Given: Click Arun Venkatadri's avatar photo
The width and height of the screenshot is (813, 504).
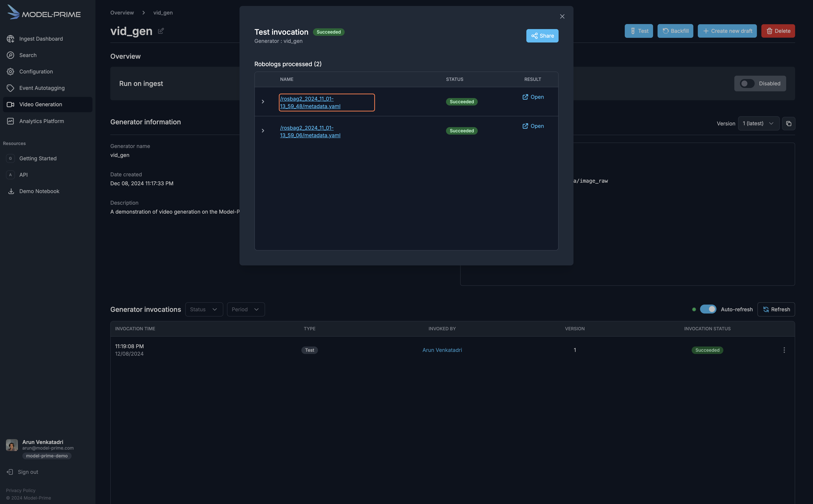Looking at the screenshot, I should tap(12, 445).
